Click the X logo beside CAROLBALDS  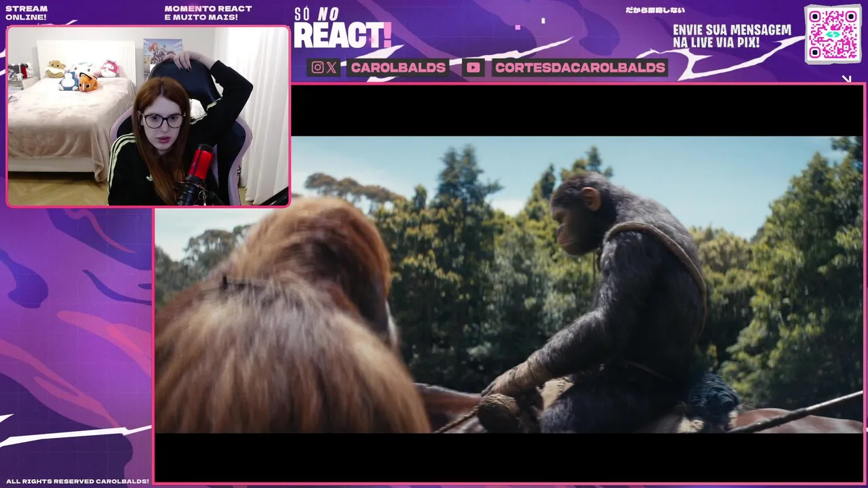point(331,67)
